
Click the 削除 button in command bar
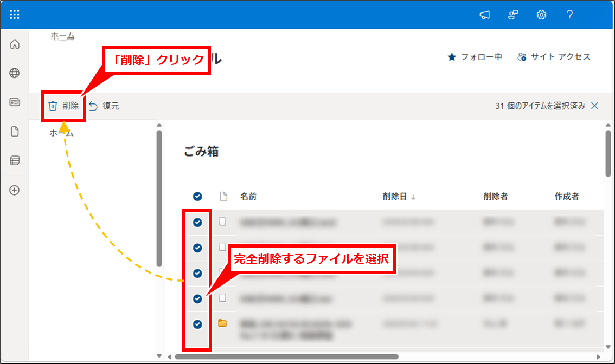coord(64,106)
